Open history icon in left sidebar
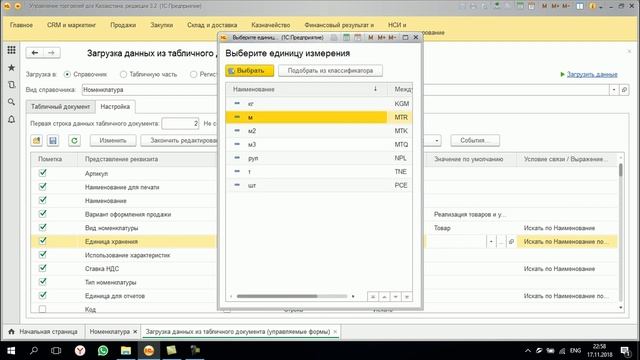Screen dimensions: 640x360 (x=11, y=85)
